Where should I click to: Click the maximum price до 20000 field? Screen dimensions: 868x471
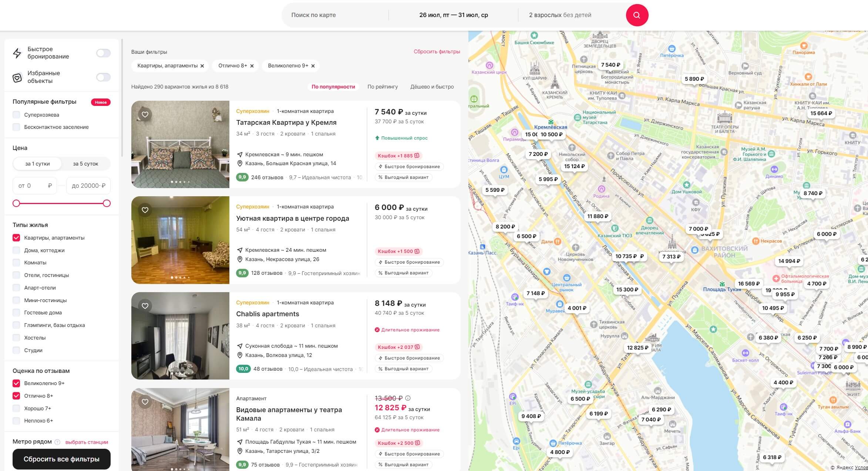click(x=88, y=186)
